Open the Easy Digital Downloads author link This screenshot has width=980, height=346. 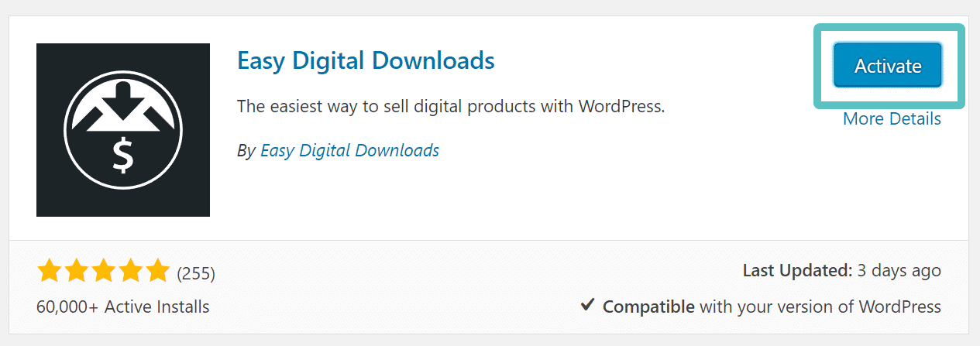(x=349, y=150)
